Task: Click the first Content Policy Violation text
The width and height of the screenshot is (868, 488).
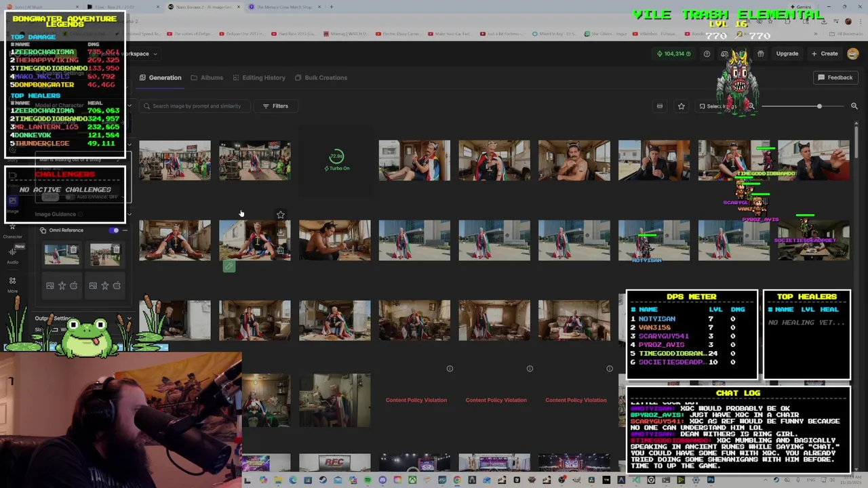Action: [416, 400]
